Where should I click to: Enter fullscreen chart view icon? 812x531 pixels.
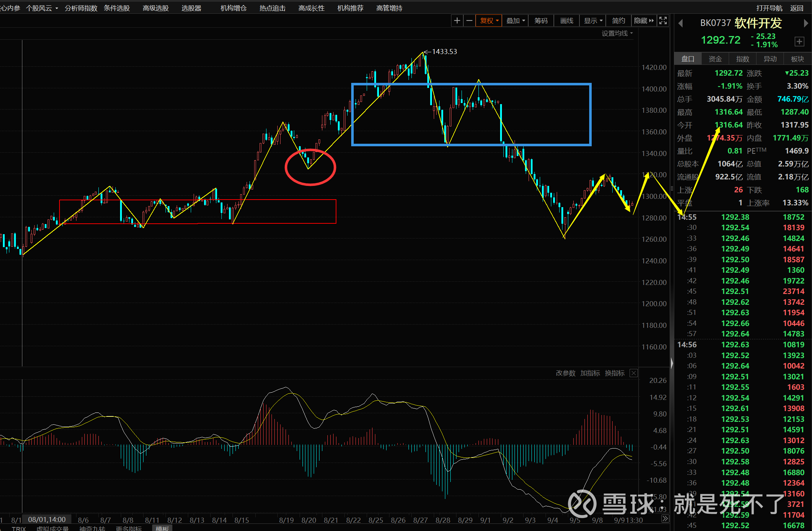click(663, 21)
